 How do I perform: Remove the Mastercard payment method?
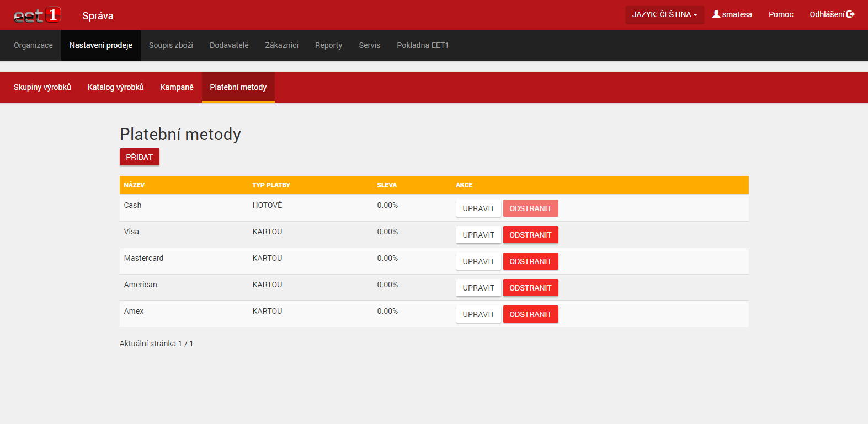click(x=531, y=261)
